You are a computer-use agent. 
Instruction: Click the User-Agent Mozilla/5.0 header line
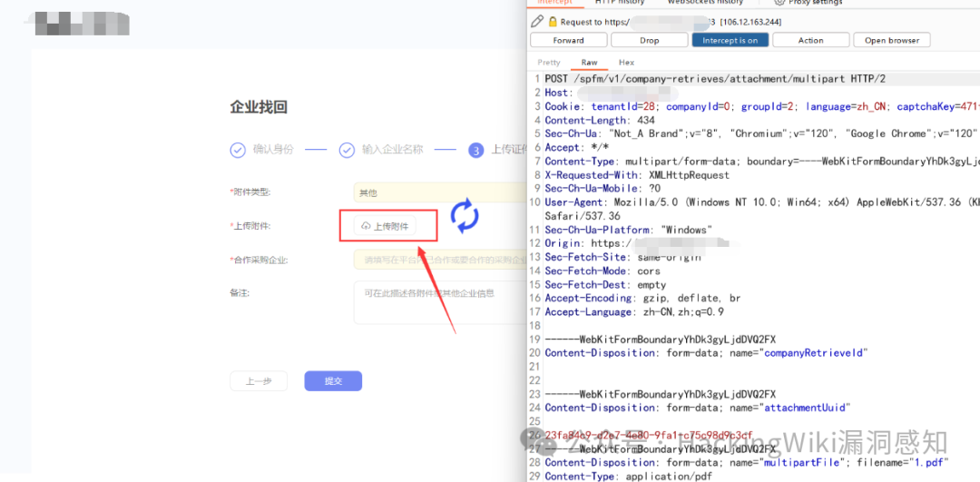click(x=760, y=202)
